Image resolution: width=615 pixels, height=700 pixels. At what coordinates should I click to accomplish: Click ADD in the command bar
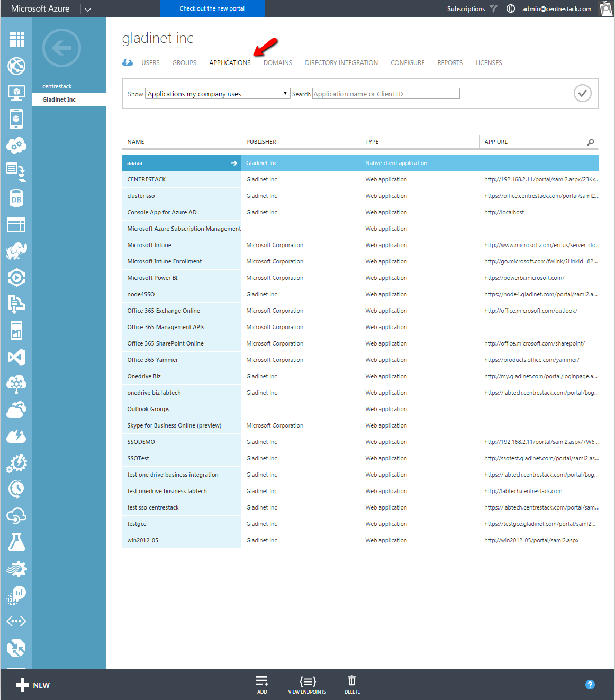point(262,684)
